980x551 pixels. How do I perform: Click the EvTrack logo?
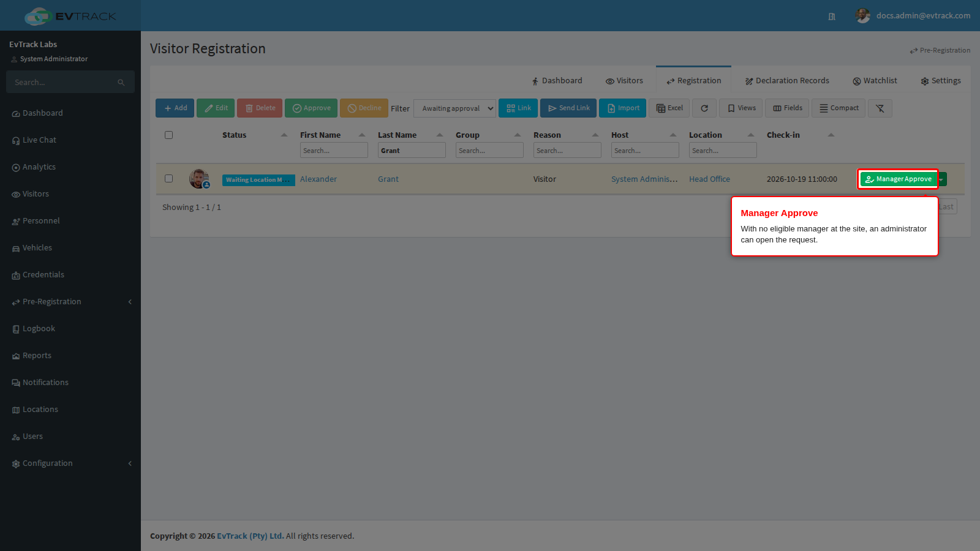70,16
